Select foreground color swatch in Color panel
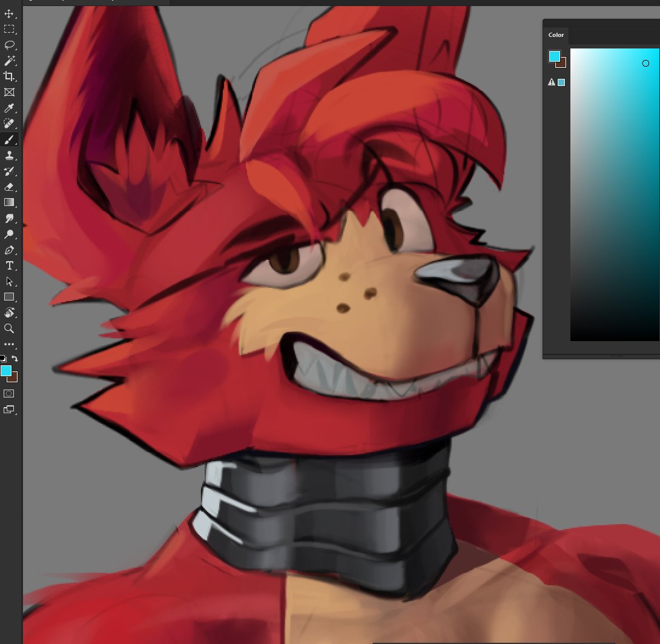The height and width of the screenshot is (644, 660). click(x=555, y=56)
